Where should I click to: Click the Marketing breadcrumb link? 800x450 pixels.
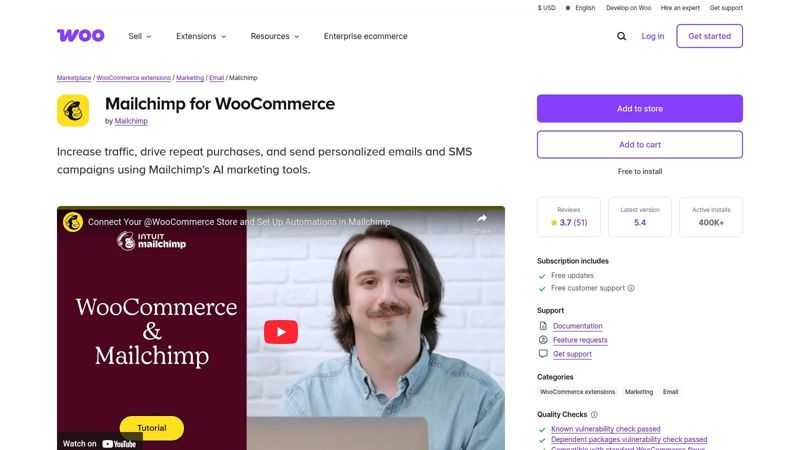click(x=190, y=78)
